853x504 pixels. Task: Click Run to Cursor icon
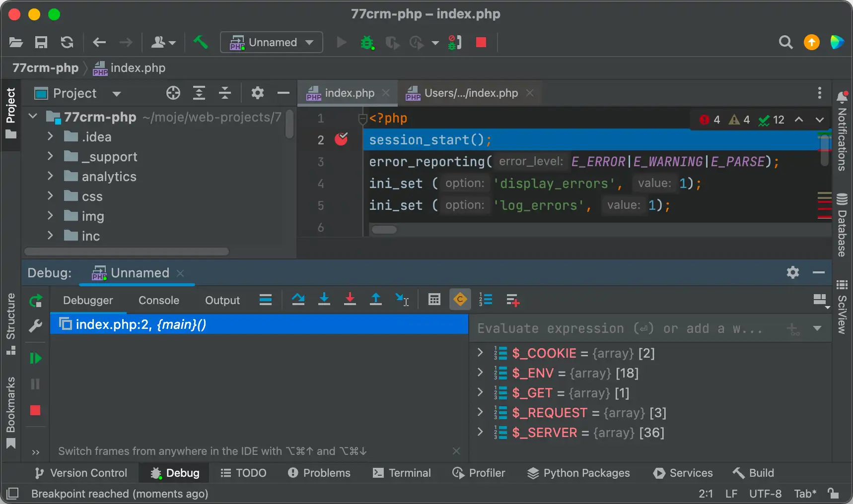[x=402, y=300]
